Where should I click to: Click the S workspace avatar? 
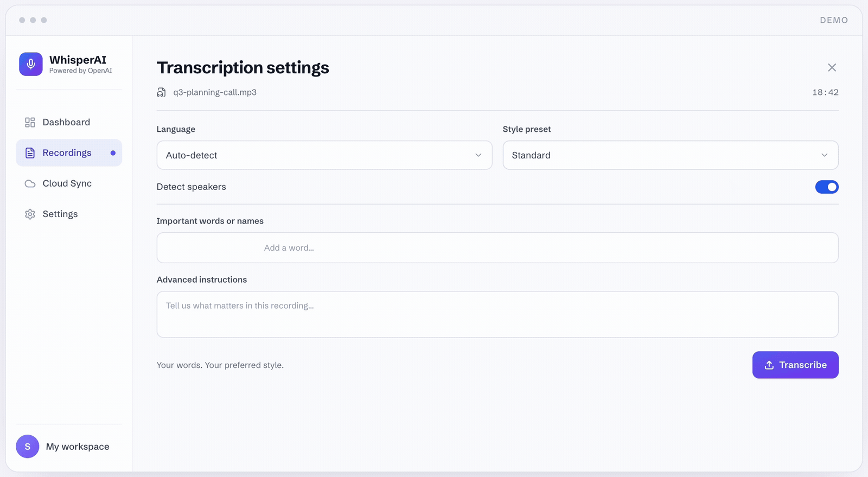28,447
